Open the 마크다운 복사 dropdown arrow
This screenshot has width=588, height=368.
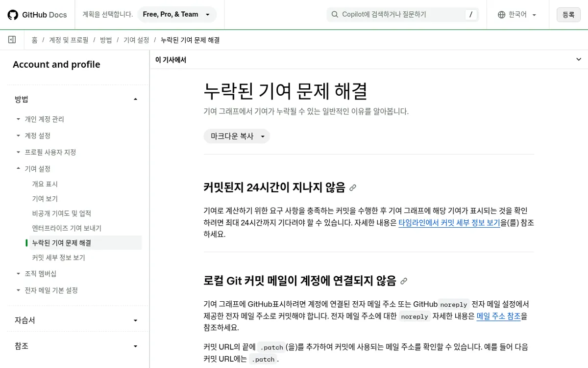(263, 136)
